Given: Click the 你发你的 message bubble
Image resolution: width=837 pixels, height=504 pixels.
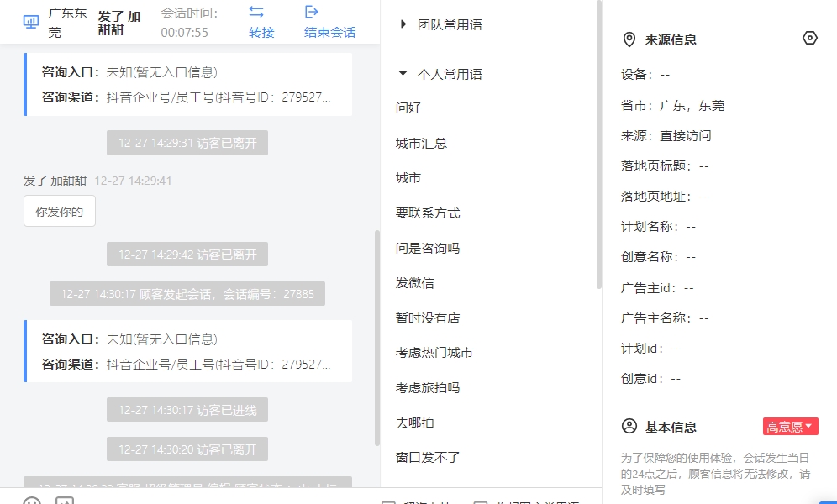Looking at the screenshot, I should coord(60,211).
